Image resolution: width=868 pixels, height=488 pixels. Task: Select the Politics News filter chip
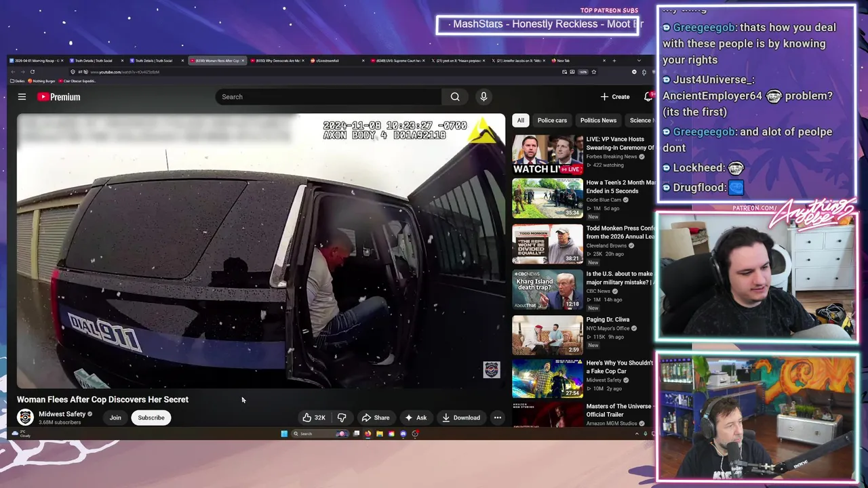598,121
